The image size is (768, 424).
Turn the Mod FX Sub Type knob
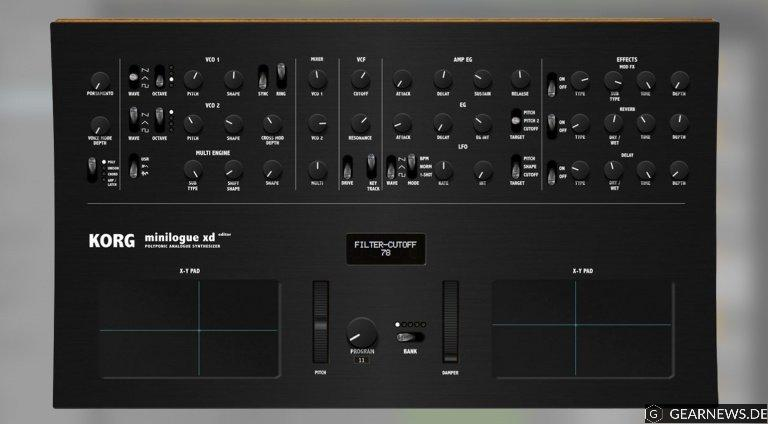coord(613,80)
